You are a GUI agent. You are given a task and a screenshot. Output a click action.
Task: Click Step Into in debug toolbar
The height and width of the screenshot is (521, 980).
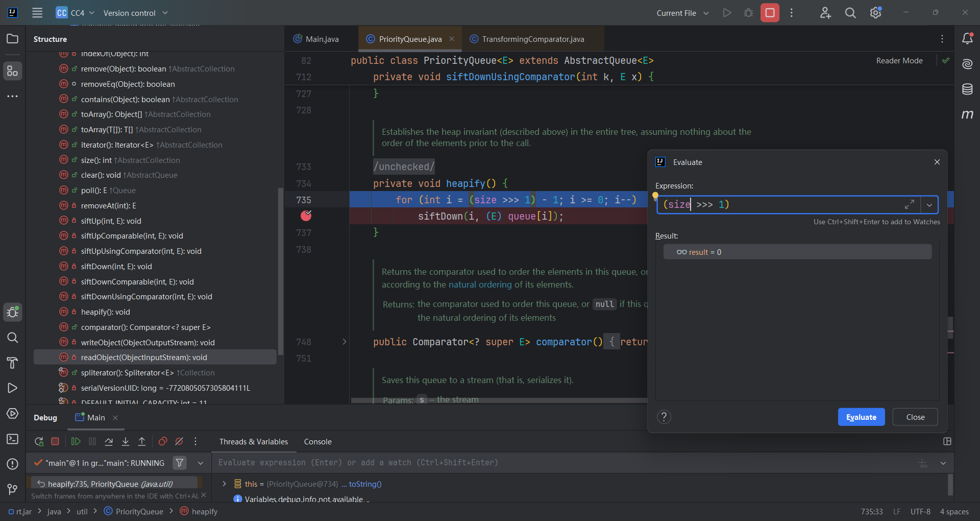pos(126,441)
